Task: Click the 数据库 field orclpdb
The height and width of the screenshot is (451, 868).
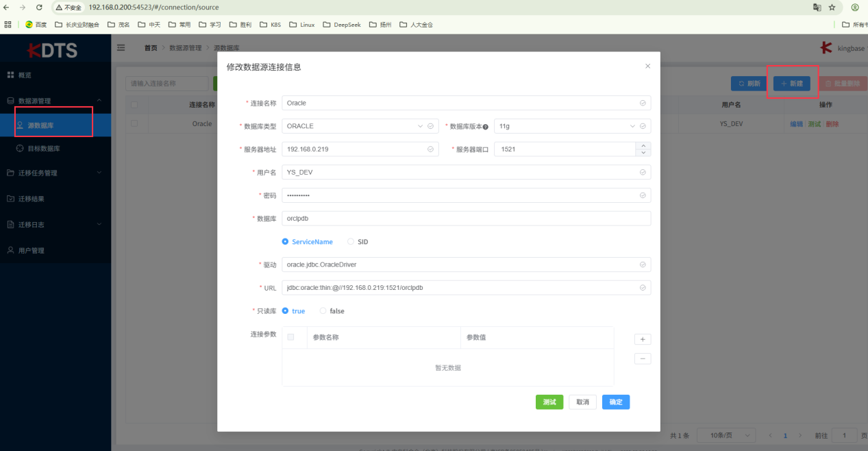Action: [467, 219]
